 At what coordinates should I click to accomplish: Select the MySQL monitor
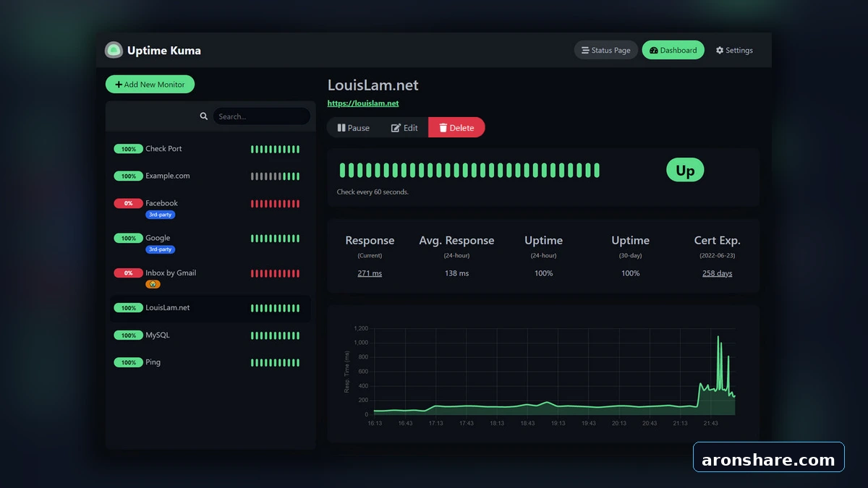pos(210,335)
